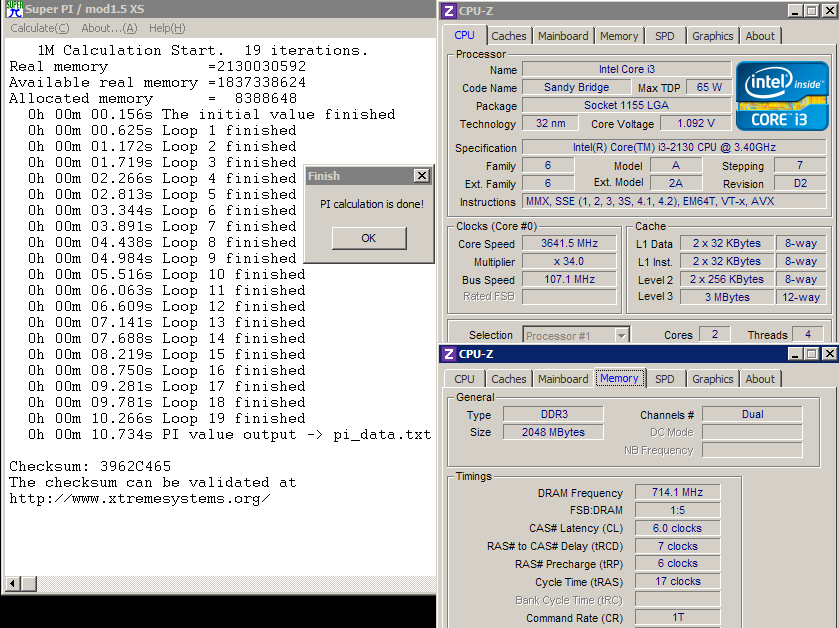Image resolution: width=839 pixels, height=628 pixels.
Task: Click the Specification field 'i3-2130 CPU @ 3.40GHz'
Action: (674, 147)
